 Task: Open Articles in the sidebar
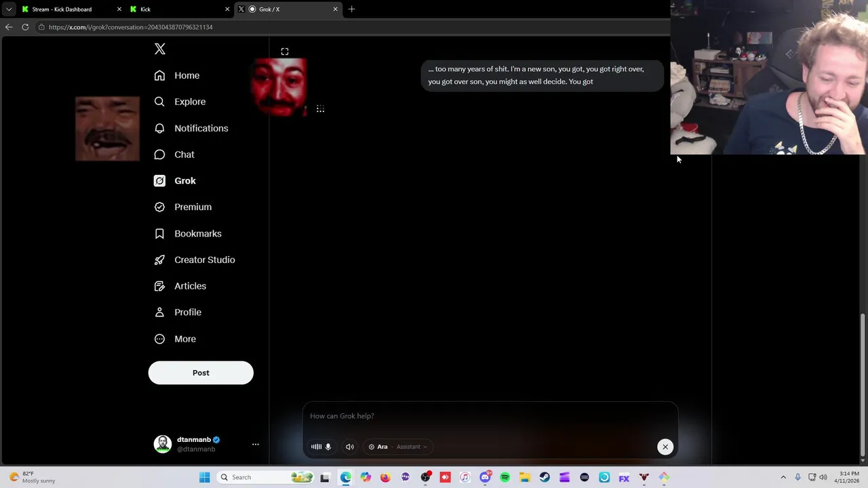(x=180, y=286)
